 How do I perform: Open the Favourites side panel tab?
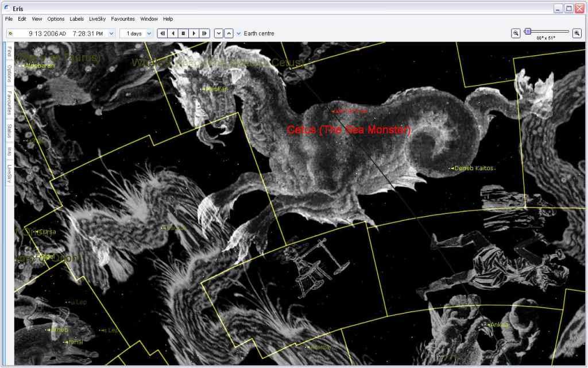click(9, 102)
